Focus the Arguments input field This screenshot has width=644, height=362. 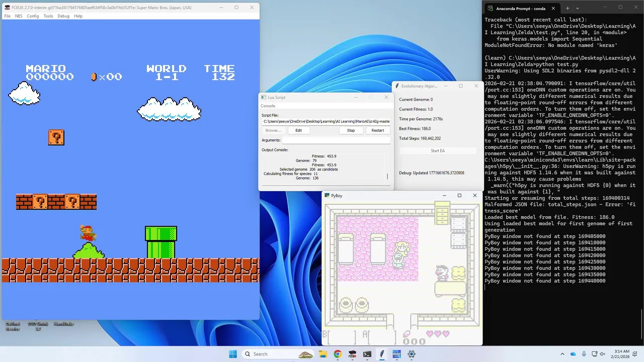click(x=336, y=140)
